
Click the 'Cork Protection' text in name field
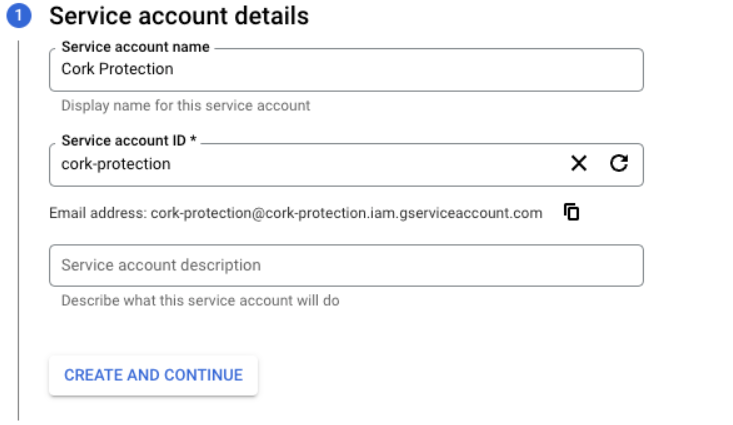(117, 70)
